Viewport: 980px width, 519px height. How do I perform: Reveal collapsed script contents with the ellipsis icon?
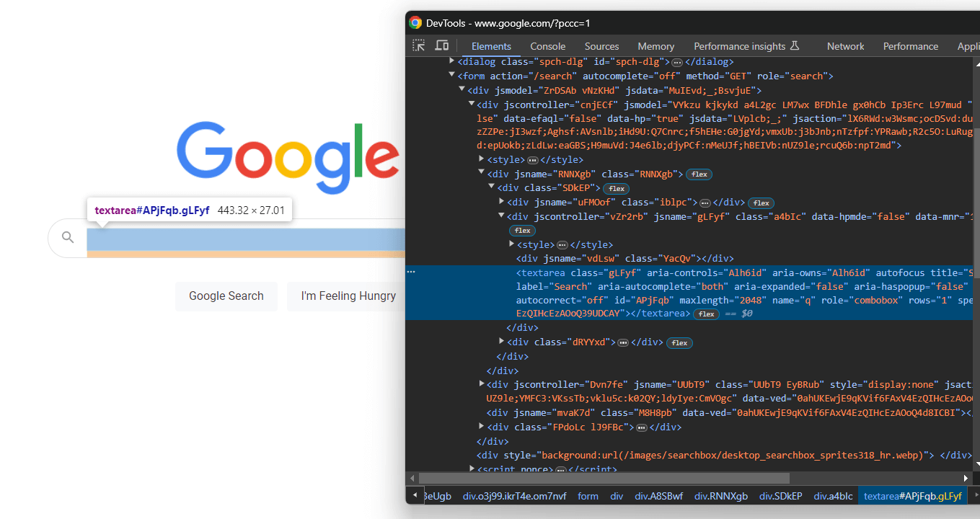point(562,469)
